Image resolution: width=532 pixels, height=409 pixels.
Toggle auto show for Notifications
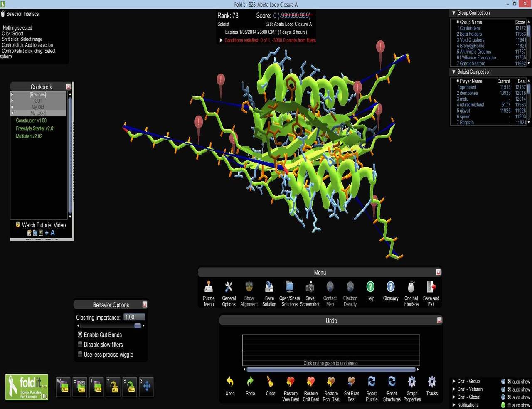509,405
